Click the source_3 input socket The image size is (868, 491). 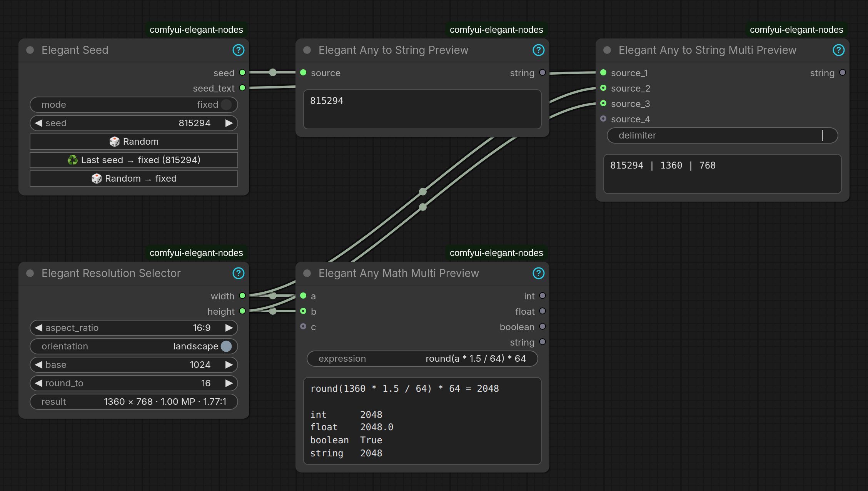(603, 103)
